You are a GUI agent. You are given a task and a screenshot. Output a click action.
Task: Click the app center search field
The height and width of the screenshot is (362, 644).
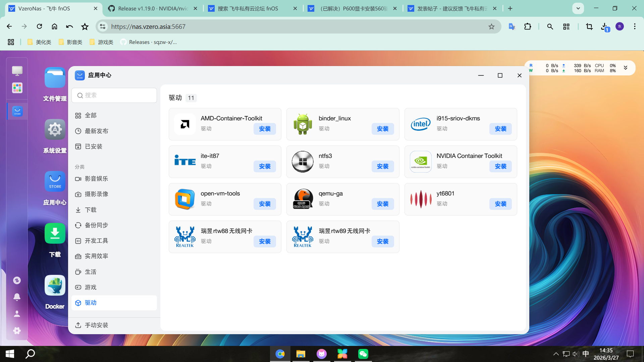point(114,96)
